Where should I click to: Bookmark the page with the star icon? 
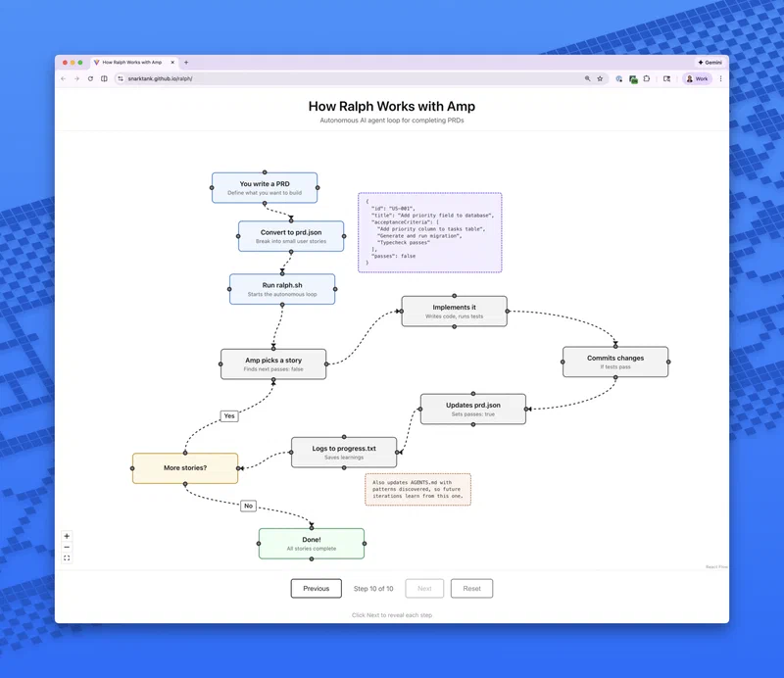[x=600, y=78]
